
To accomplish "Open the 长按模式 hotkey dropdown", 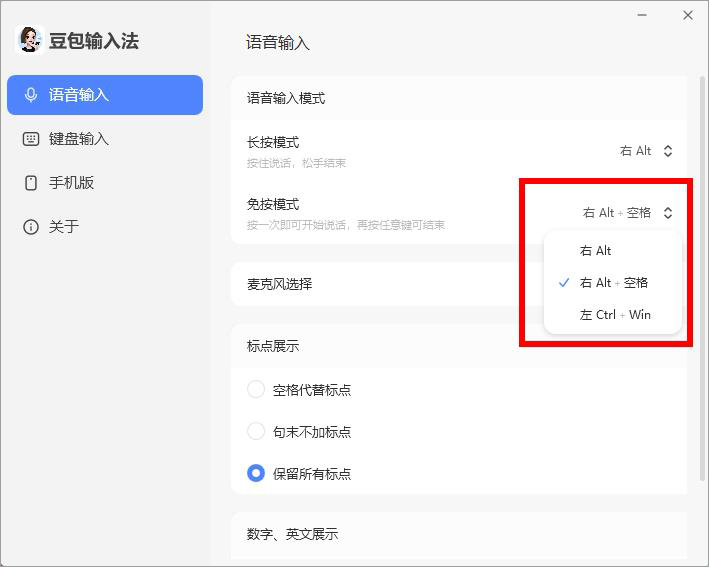I will 646,151.
